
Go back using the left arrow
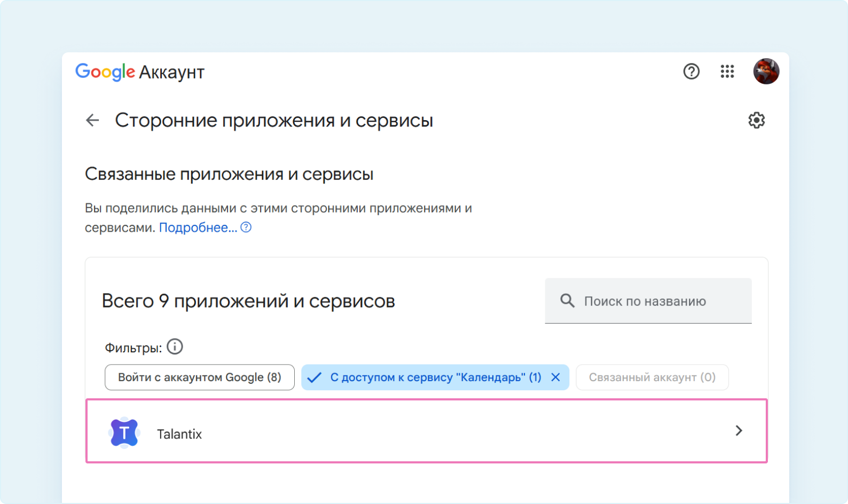pos(92,120)
